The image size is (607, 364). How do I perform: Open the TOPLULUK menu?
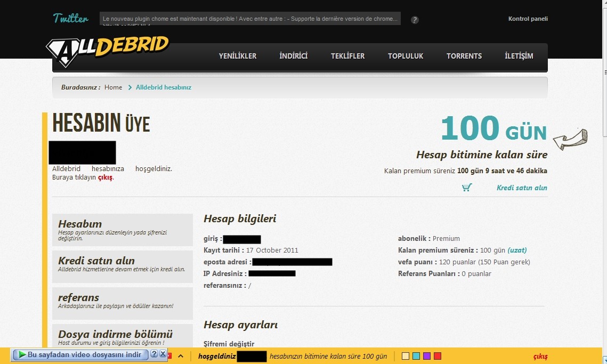(x=406, y=56)
